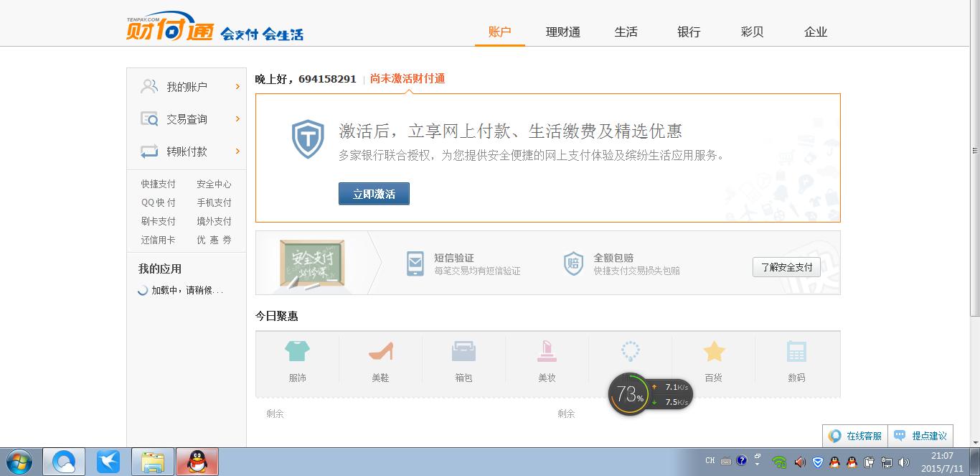Click the red speaker audio tray icon
This screenshot has width=980, height=476.
[x=800, y=462]
